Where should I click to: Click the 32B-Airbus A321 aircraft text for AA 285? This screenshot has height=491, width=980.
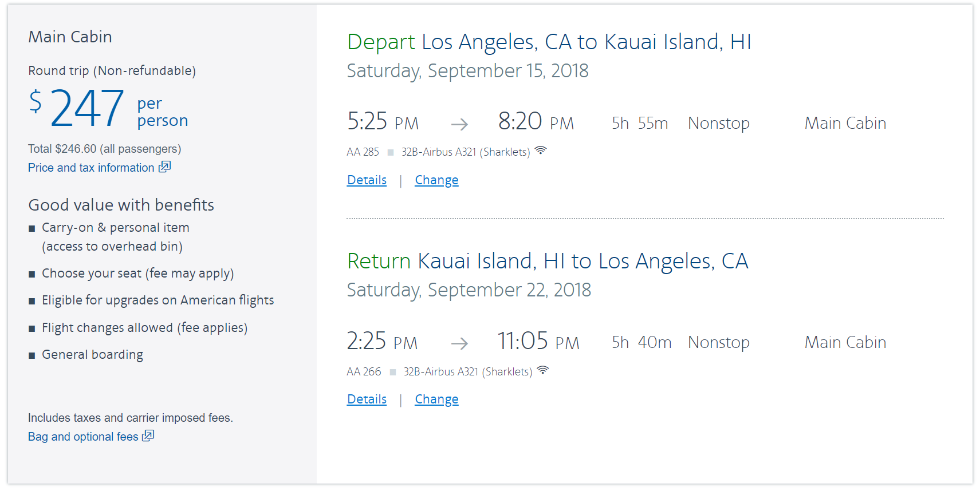[x=465, y=152]
